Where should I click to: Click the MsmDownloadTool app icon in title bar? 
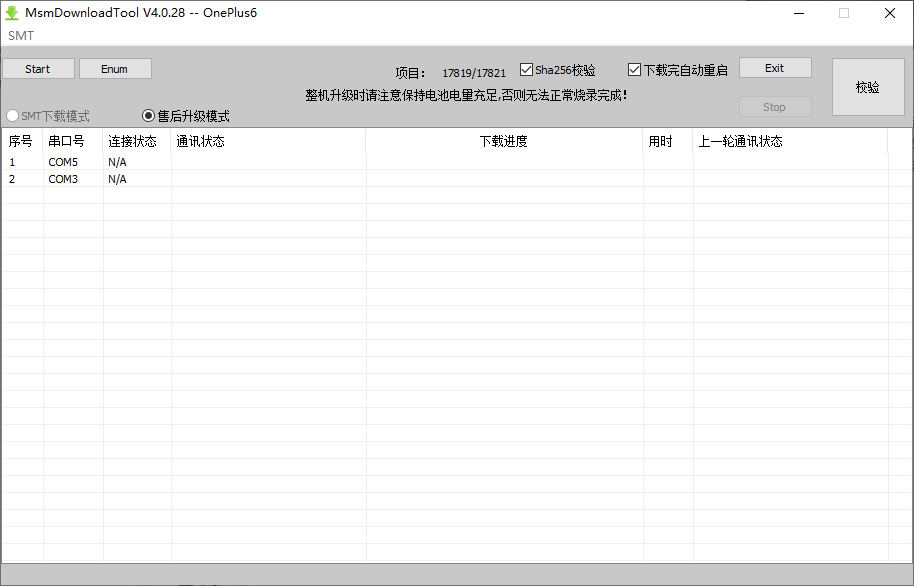click(x=12, y=13)
